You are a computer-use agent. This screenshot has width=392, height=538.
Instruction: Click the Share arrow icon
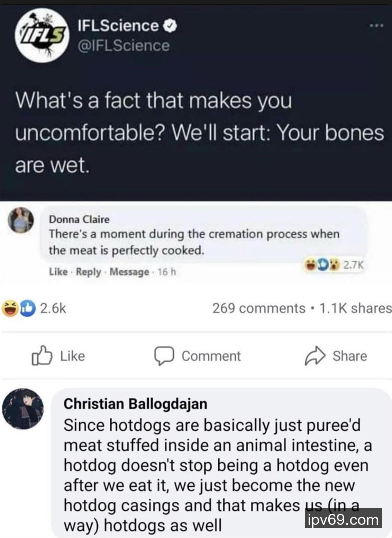tap(314, 356)
